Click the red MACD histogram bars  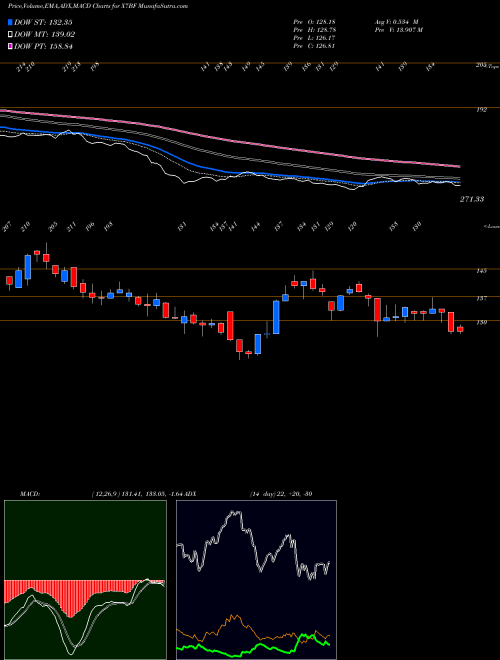(x=69, y=598)
